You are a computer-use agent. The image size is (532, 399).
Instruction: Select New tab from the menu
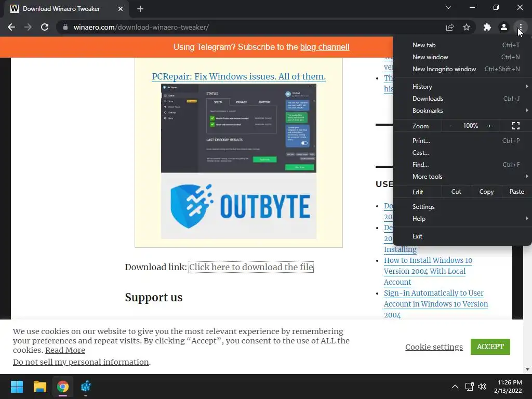pos(462,45)
